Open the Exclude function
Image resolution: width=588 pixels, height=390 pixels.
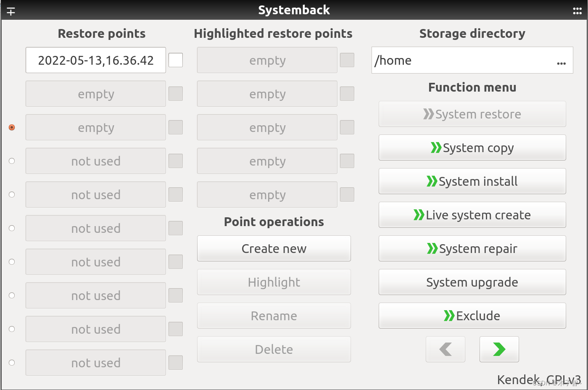pos(472,316)
